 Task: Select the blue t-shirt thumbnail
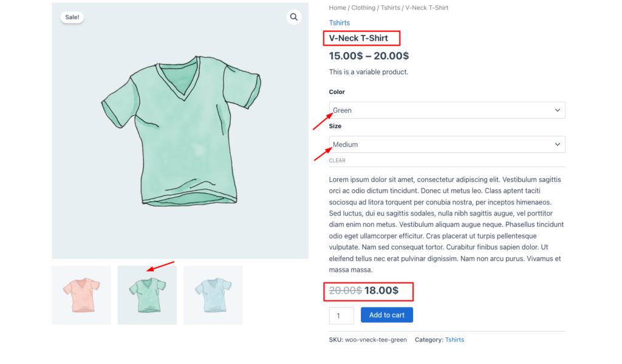(x=213, y=295)
